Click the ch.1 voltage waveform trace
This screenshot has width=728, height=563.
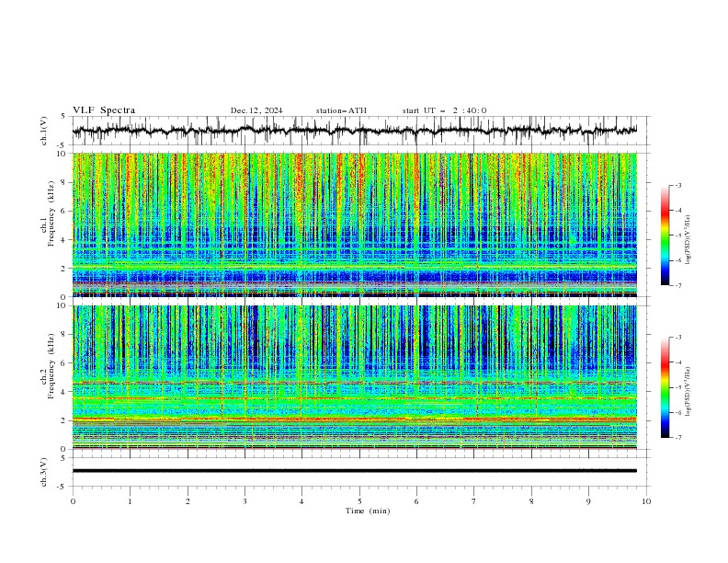click(x=355, y=131)
